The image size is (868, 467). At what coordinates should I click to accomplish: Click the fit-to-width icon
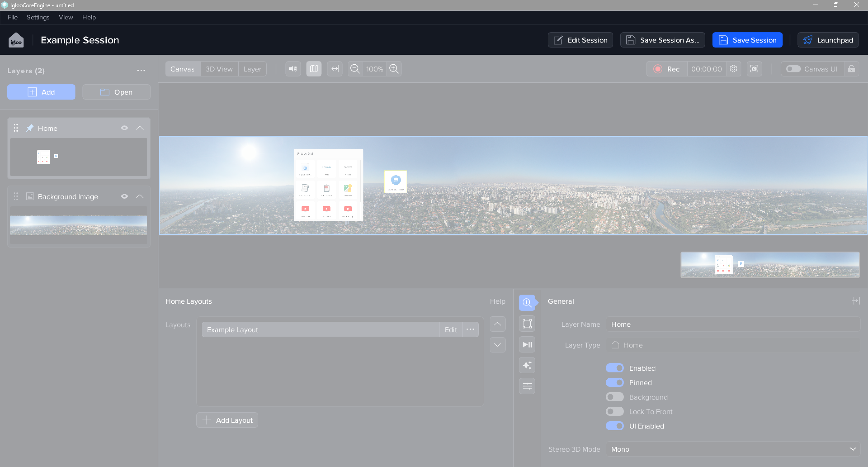[x=335, y=69]
